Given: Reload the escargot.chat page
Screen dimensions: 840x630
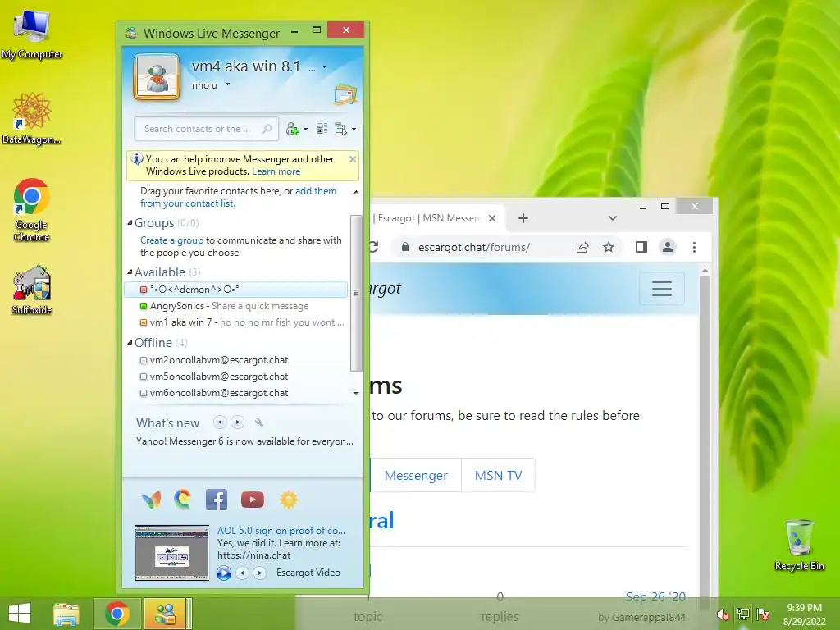Looking at the screenshot, I should tap(374, 247).
